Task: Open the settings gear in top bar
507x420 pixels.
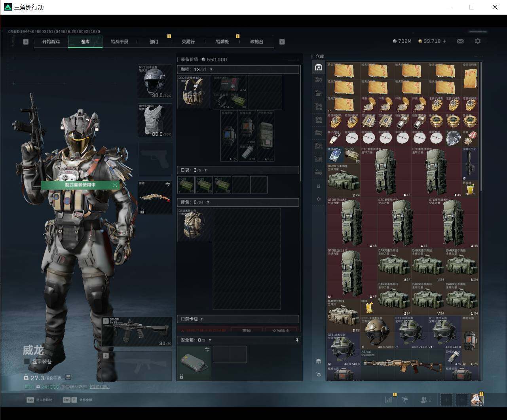Action: pyautogui.click(x=478, y=41)
